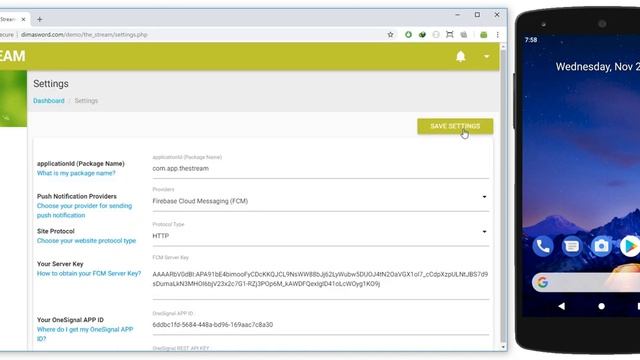
Task: Tap the Google search bar on the phone
Action: click(586, 282)
